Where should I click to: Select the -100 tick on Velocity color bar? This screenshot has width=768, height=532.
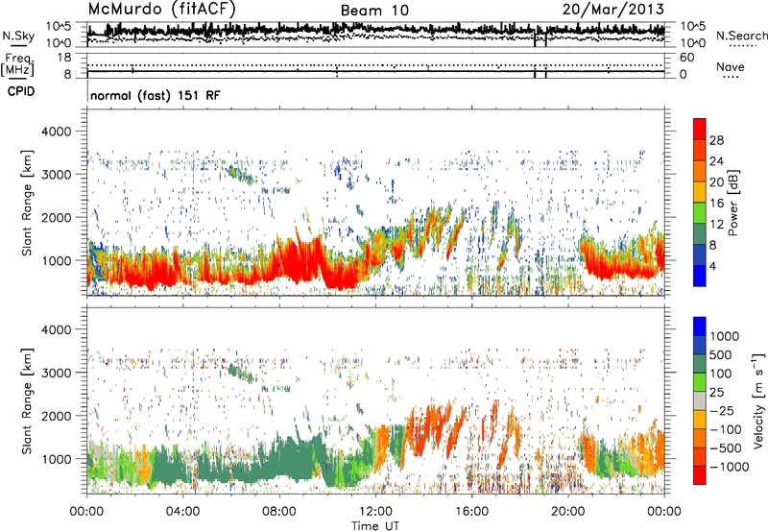point(726,429)
